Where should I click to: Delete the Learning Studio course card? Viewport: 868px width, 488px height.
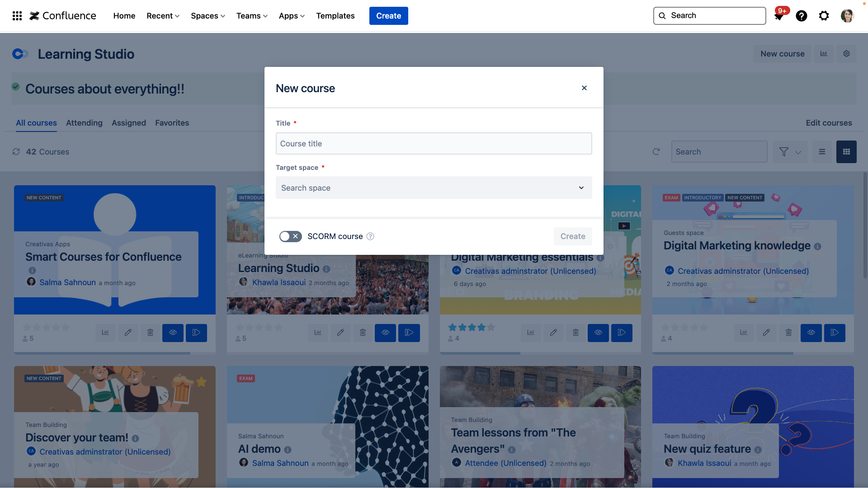[363, 333]
